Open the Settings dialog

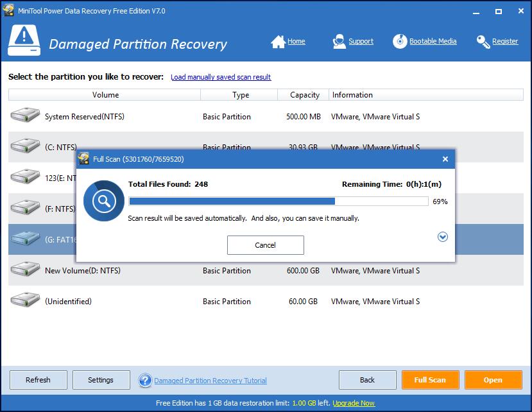point(101,380)
